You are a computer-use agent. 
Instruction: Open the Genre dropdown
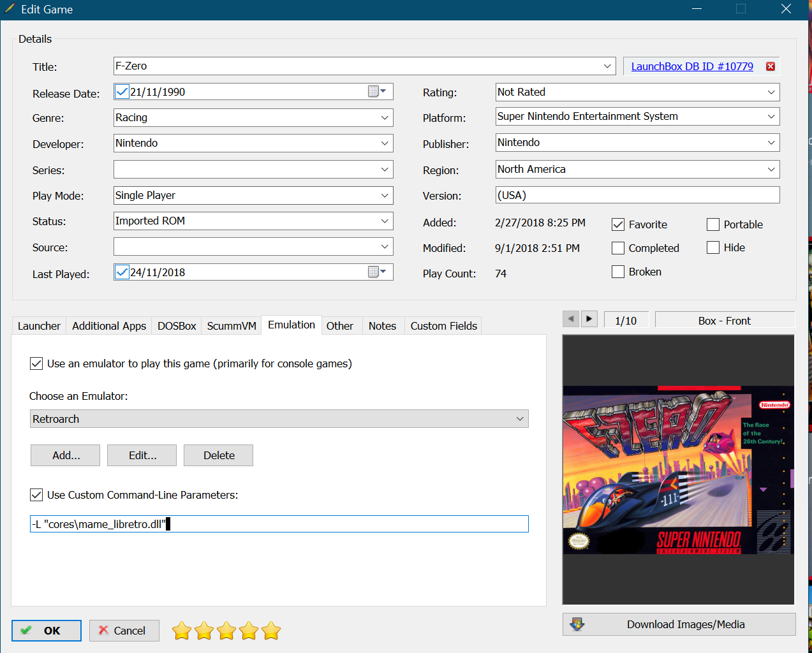tap(385, 118)
